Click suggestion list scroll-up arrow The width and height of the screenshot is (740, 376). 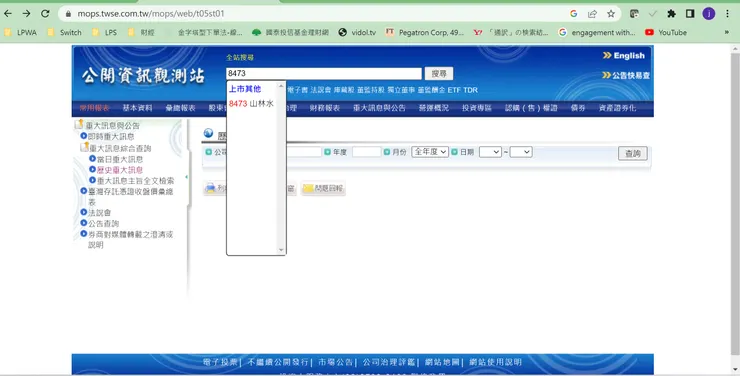(x=281, y=86)
